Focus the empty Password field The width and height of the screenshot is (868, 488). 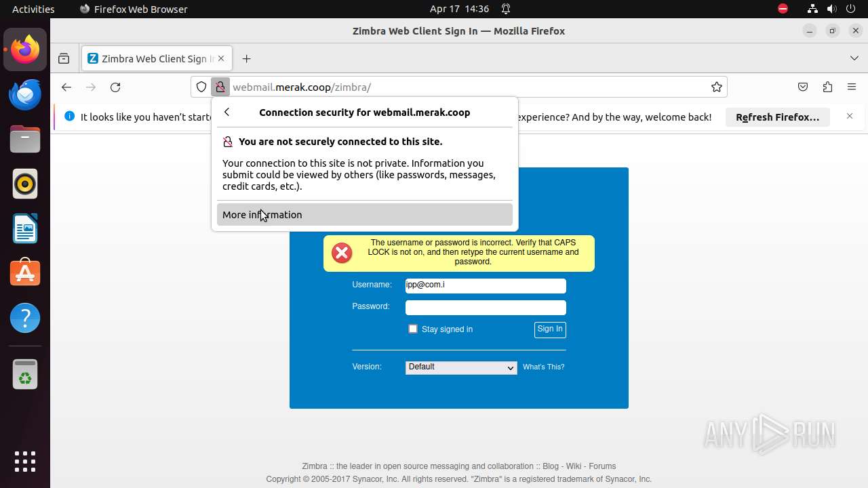coord(486,308)
